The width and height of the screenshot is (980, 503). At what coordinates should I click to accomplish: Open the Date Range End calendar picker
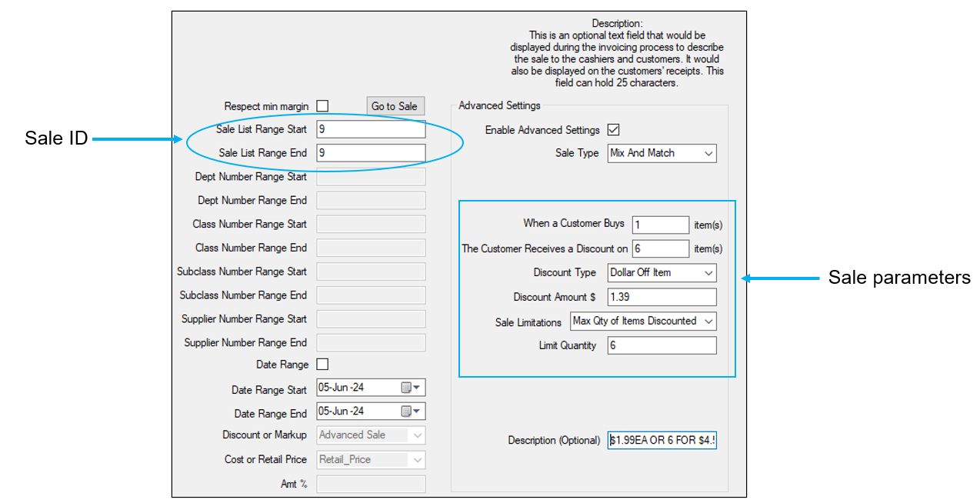411,411
